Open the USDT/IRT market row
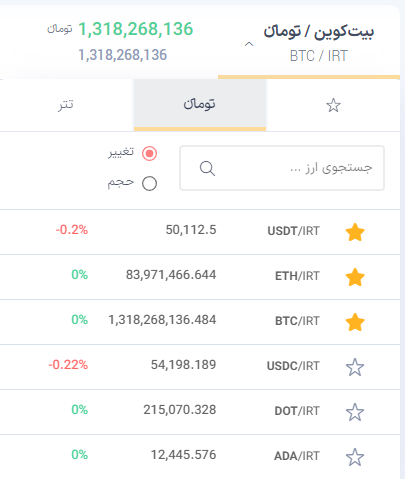This screenshot has height=479, width=405. point(200,232)
